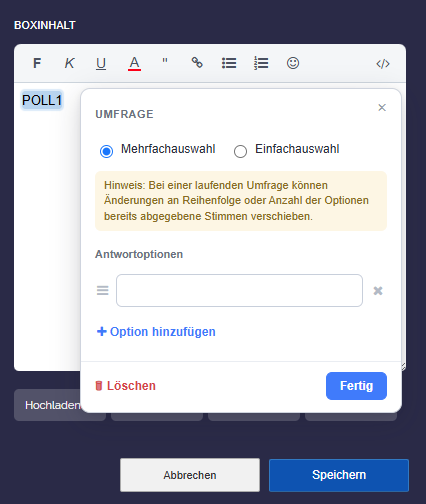Viewport: 426px width, 504px height.
Task: Open the text color A tool
Action: pos(134,63)
